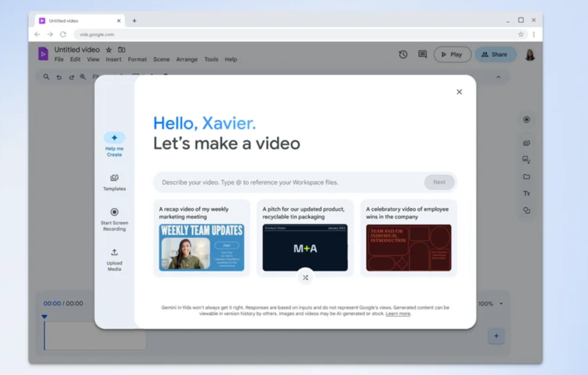The height and width of the screenshot is (375, 588).
Task: Collapse the toolbar with chevron arrow
Action: tap(498, 77)
